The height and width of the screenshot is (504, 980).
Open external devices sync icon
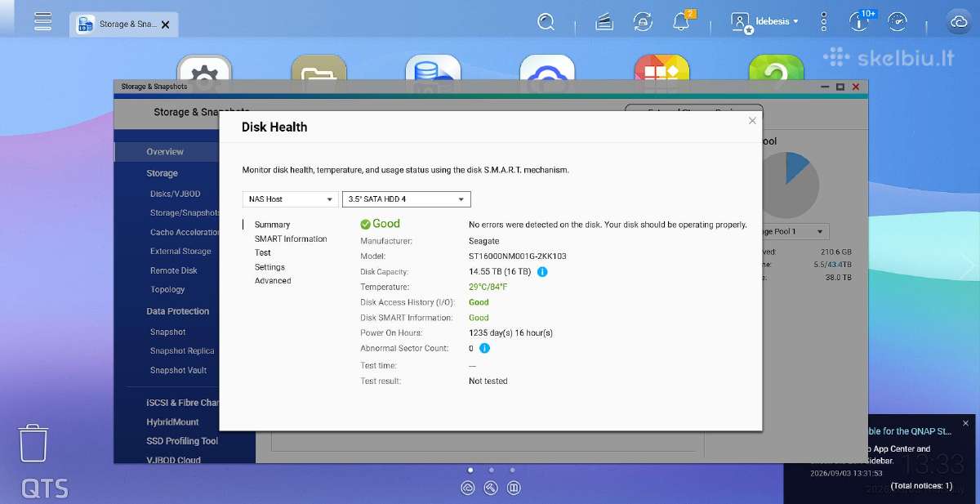(x=643, y=22)
